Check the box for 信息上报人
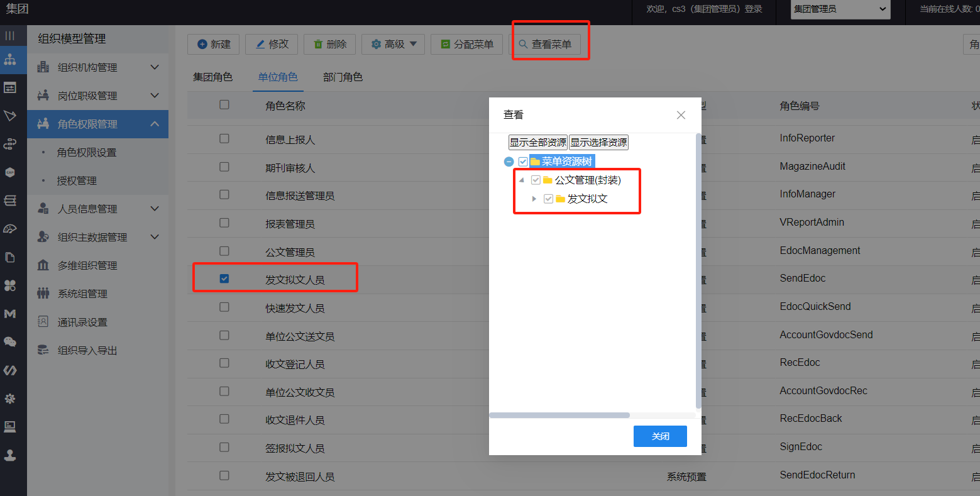This screenshot has width=980, height=496. [224, 138]
